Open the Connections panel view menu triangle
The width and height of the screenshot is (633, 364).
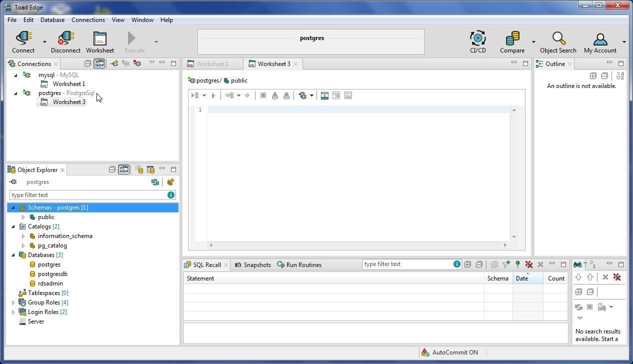[x=152, y=62]
